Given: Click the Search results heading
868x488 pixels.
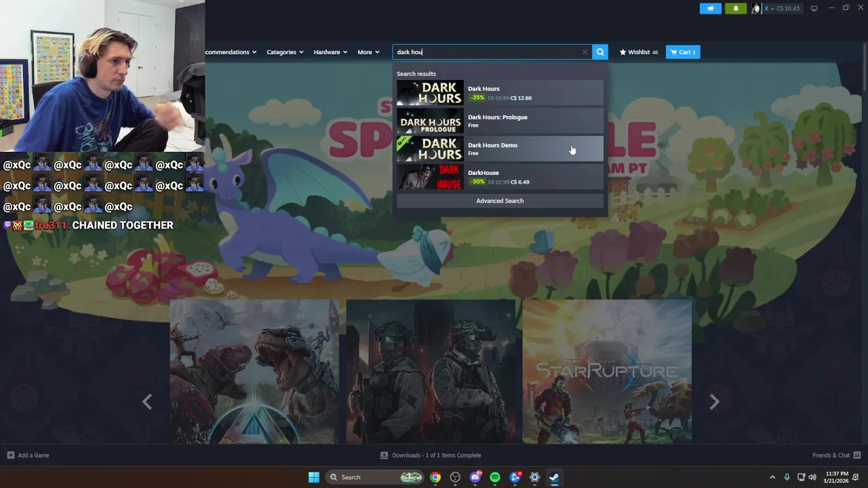Looking at the screenshot, I should (416, 74).
